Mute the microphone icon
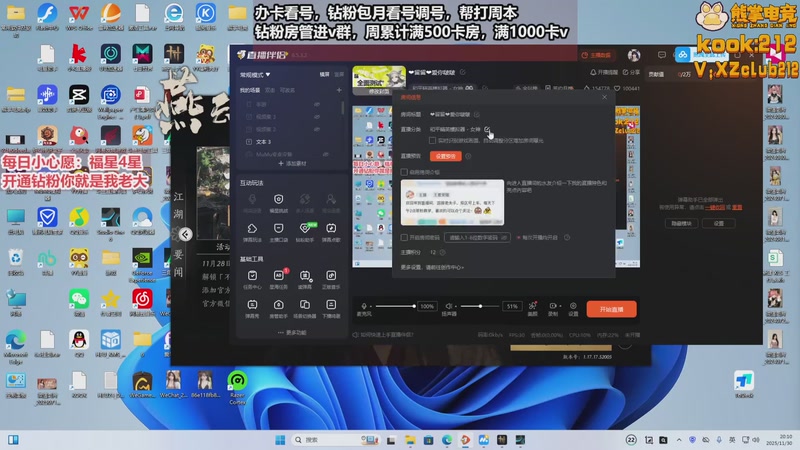800x450 pixels. tap(364, 306)
